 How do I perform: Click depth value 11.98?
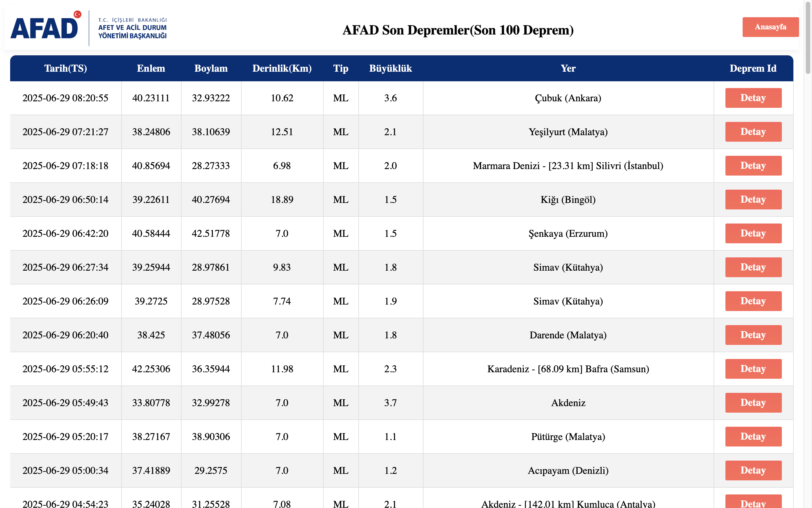click(x=282, y=369)
